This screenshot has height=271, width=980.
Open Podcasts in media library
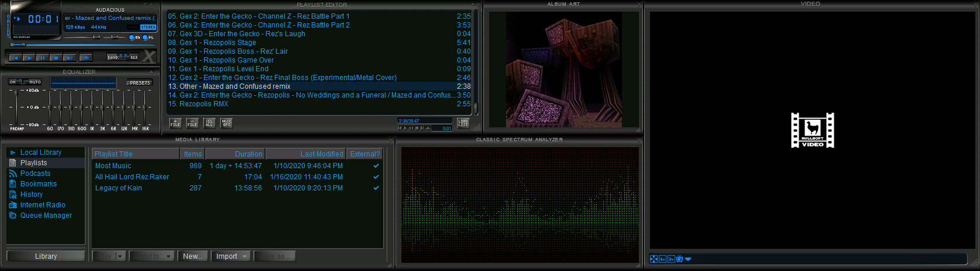(35, 173)
